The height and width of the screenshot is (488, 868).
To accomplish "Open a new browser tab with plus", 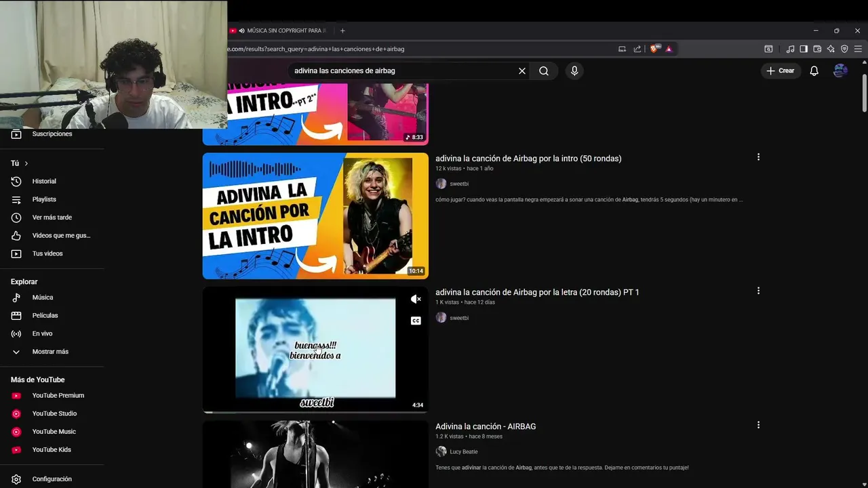I will coord(342,30).
